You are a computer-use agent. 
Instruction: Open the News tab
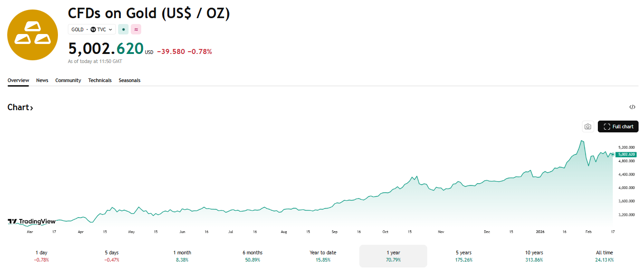[x=42, y=80]
